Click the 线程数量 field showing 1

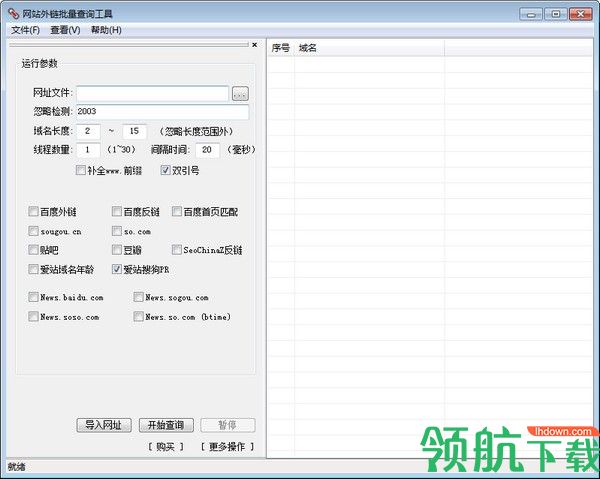point(88,150)
